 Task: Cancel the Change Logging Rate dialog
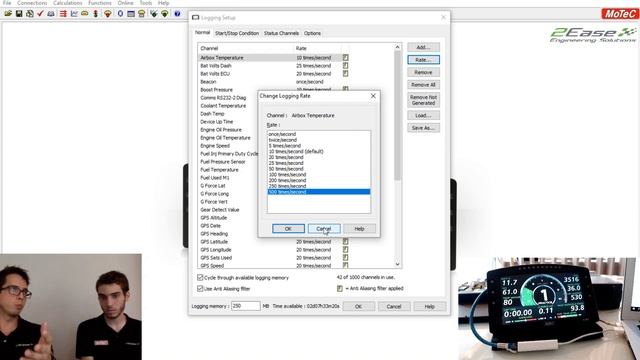[324, 229]
